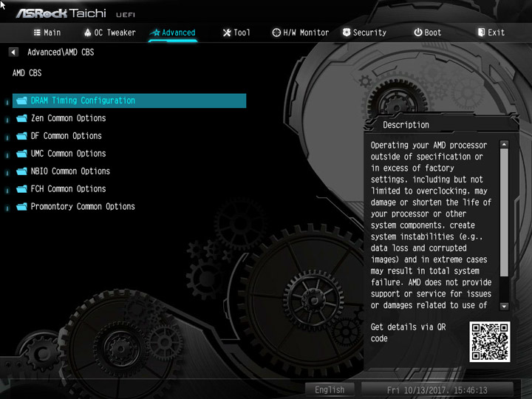Image resolution: width=532 pixels, height=399 pixels.
Task: Switch to the OC Tweaker tab
Action: (109, 33)
